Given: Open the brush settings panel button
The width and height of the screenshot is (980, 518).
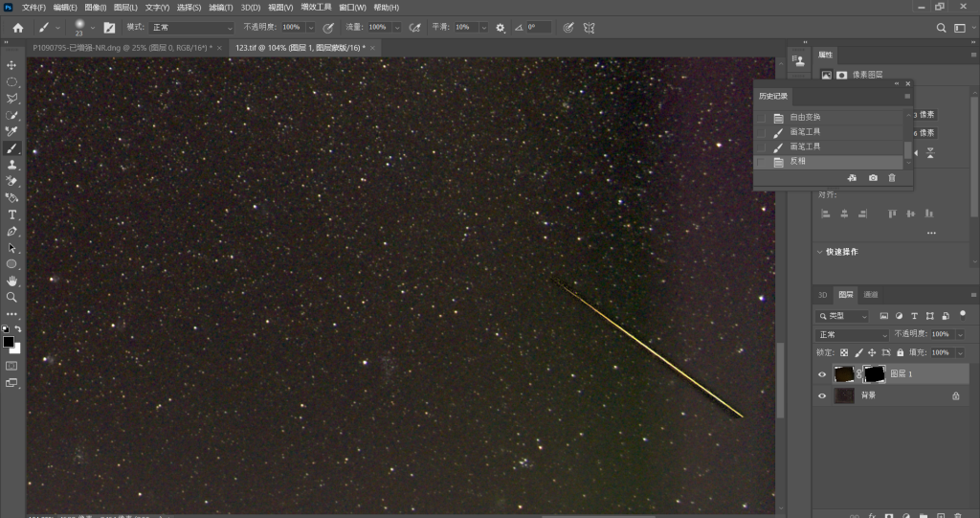Looking at the screenshot, I should [x=109, y=28].
